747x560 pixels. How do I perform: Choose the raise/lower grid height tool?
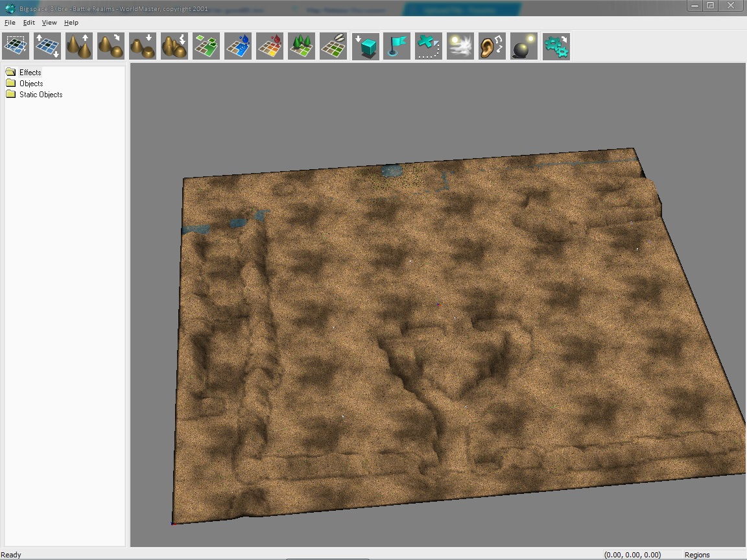47,46
